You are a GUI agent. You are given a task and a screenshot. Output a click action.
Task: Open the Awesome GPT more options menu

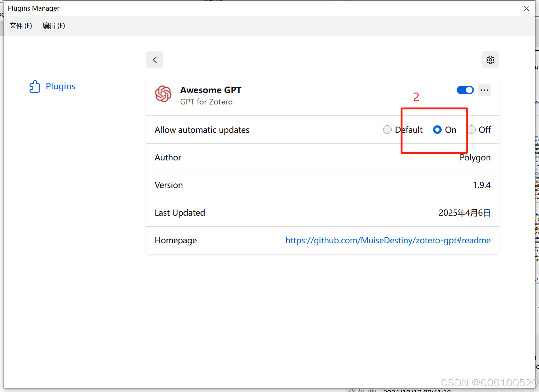(484, 90)
